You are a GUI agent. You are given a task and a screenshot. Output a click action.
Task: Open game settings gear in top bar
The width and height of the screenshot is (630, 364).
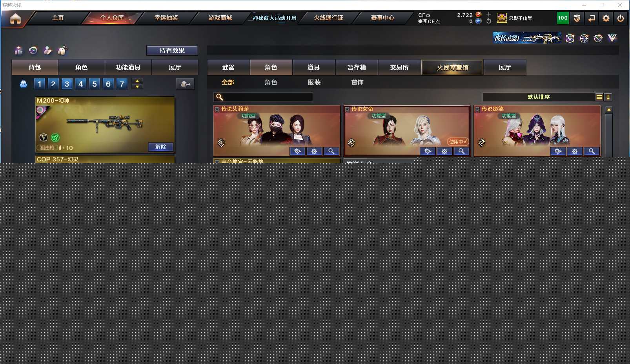(606, 18)
